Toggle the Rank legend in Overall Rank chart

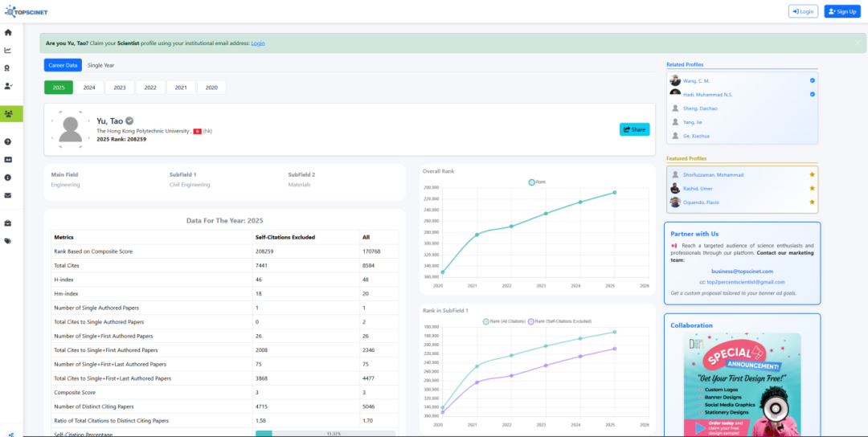click(x=537, y=182)
